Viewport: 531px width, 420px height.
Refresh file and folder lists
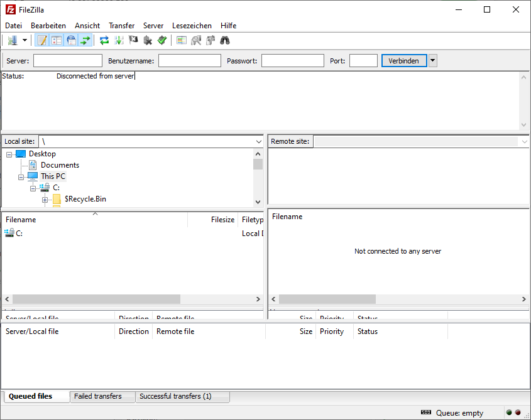pos(104,40)
